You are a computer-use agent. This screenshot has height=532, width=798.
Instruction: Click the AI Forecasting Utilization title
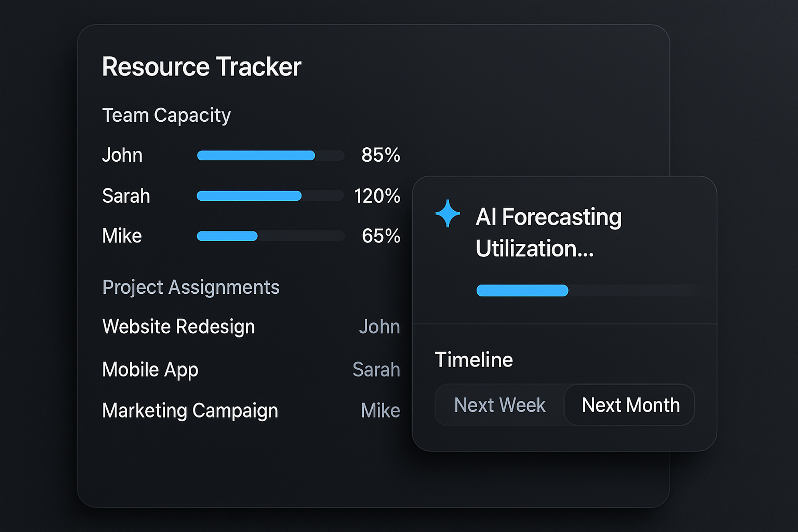[548, 233]
